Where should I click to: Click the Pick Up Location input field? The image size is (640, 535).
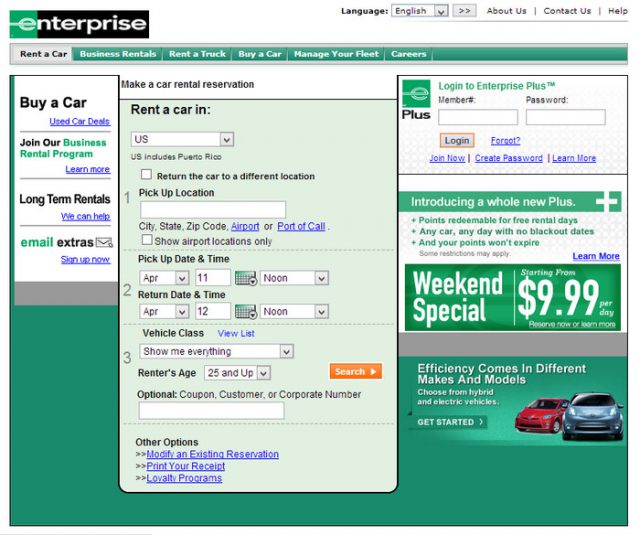pos(213,210)
